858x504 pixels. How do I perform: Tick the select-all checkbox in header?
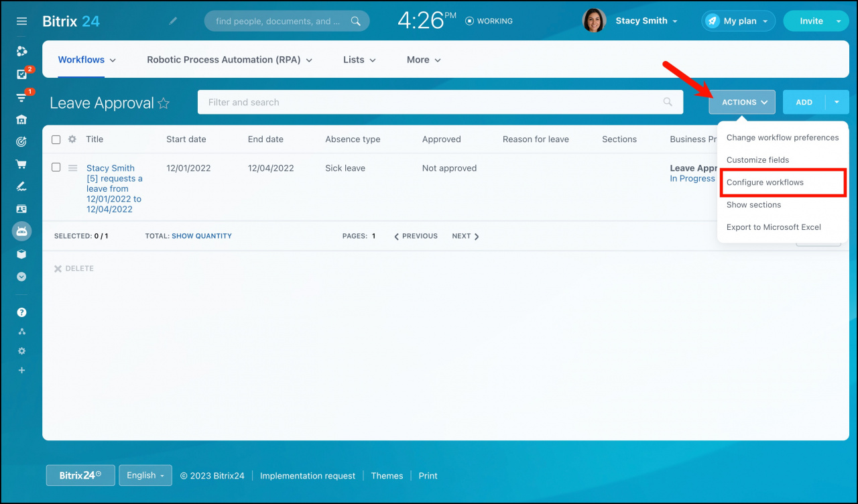point(56,139)
